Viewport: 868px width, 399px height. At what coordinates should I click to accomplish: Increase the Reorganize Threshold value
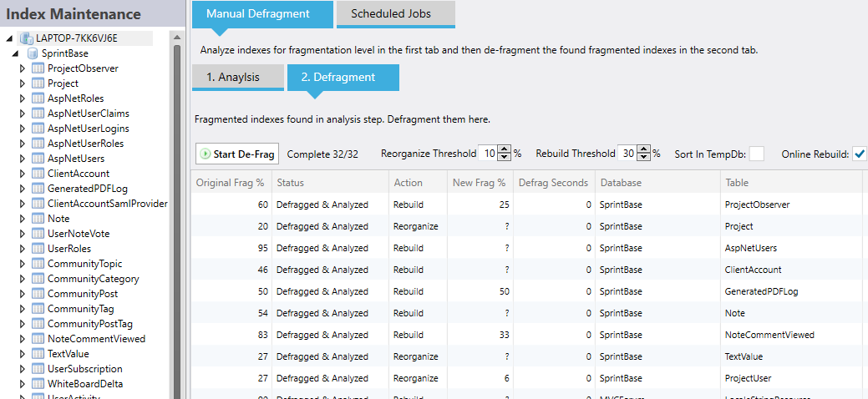click(x=505, y=149)
